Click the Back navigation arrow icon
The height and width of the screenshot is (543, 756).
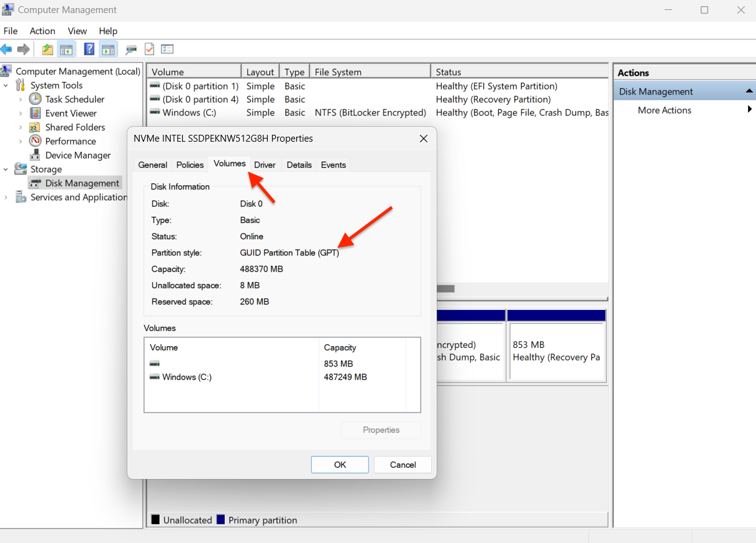6,49
